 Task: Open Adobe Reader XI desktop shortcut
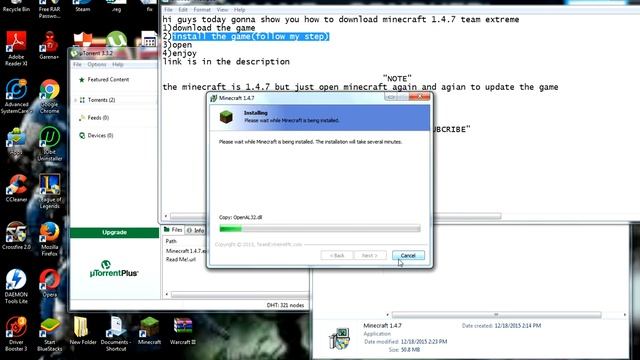tap(16, 48)
